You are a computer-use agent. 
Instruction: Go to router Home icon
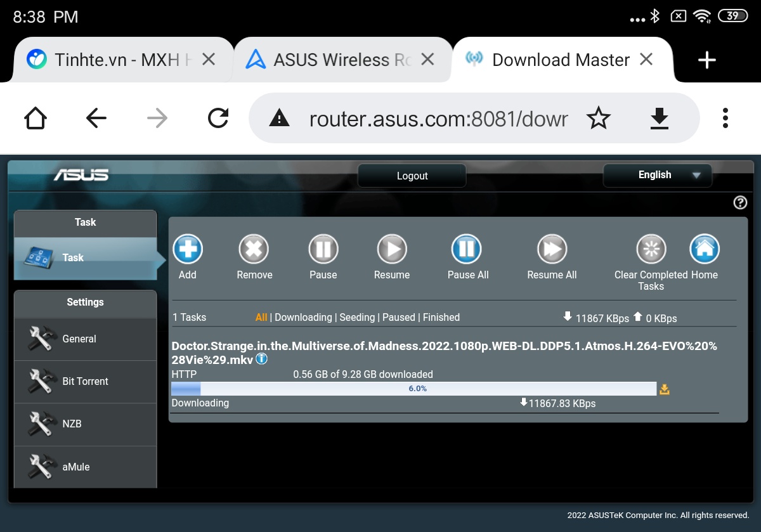coord(705,249)
